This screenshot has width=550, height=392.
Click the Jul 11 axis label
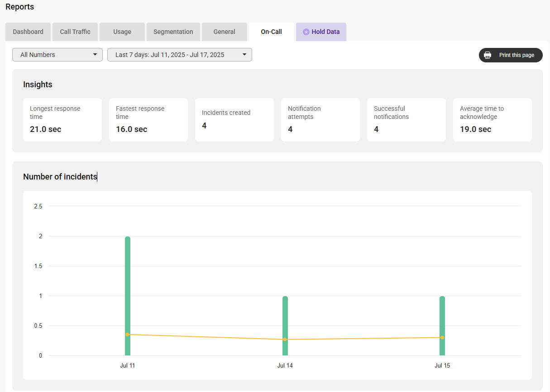coord(128,366)
